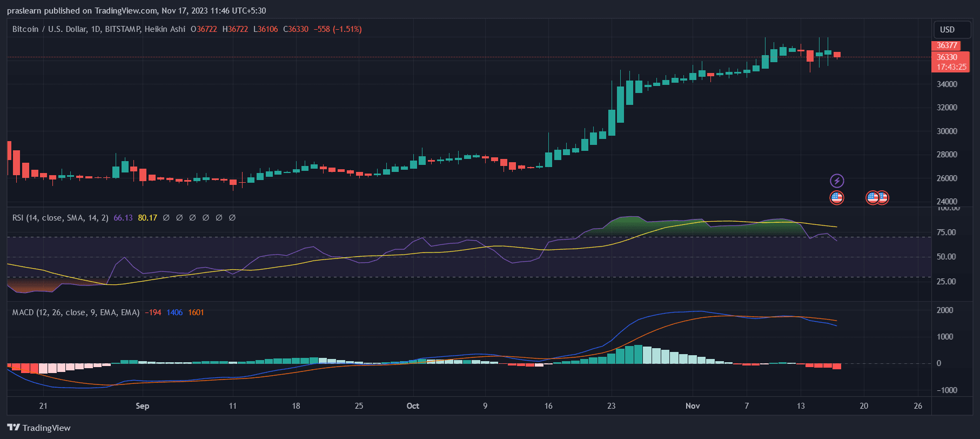The image size is (980, 439).
Task: Click the orange MACD signal value 1601
Action: pos(196,312)
